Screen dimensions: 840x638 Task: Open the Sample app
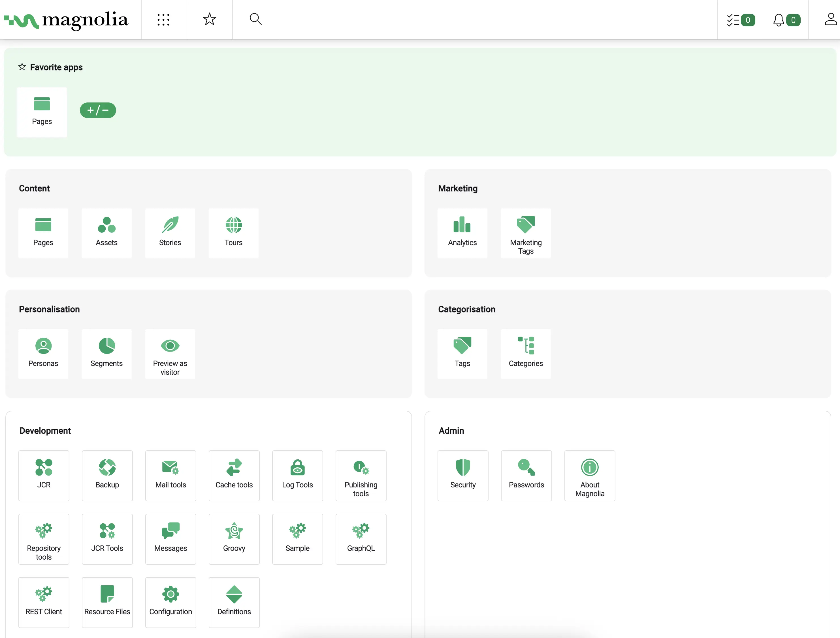click(297, 539)
